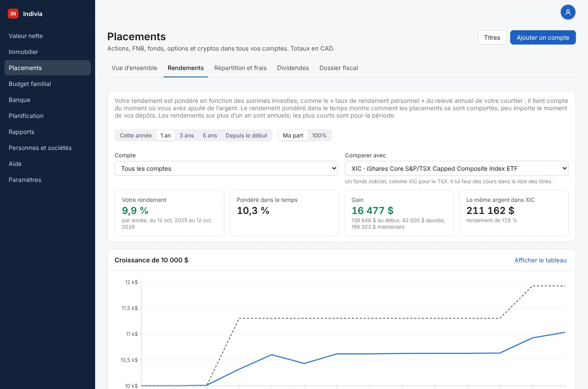
Task: Click the Titres button
Action: (x=492, y=38)
